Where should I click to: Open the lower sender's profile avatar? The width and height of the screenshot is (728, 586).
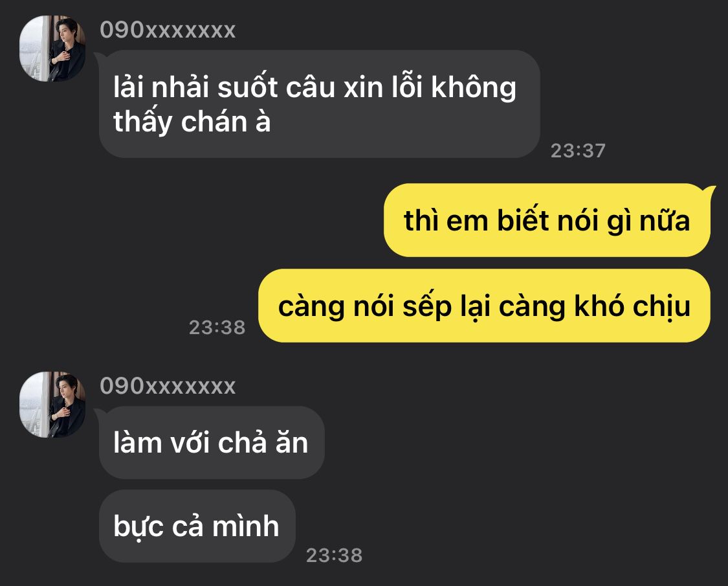[52, 404]
